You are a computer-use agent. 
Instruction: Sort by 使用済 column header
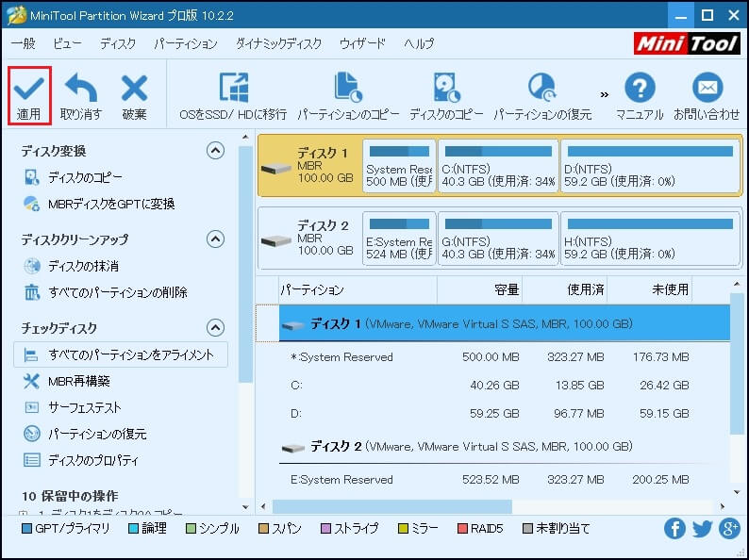point(565,289)
